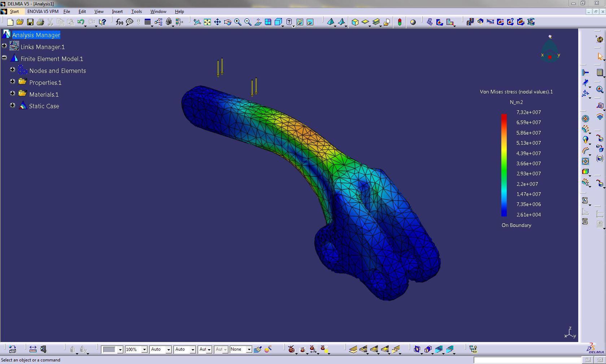Click the What's This help pointer icon
Viewport: 606px width, 364px height.
103,22
